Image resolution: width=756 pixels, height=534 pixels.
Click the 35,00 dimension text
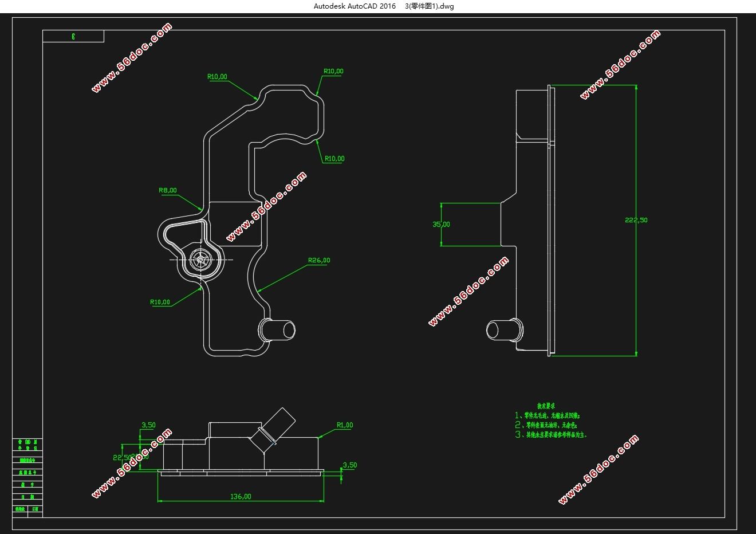click(x=441, y=225)
